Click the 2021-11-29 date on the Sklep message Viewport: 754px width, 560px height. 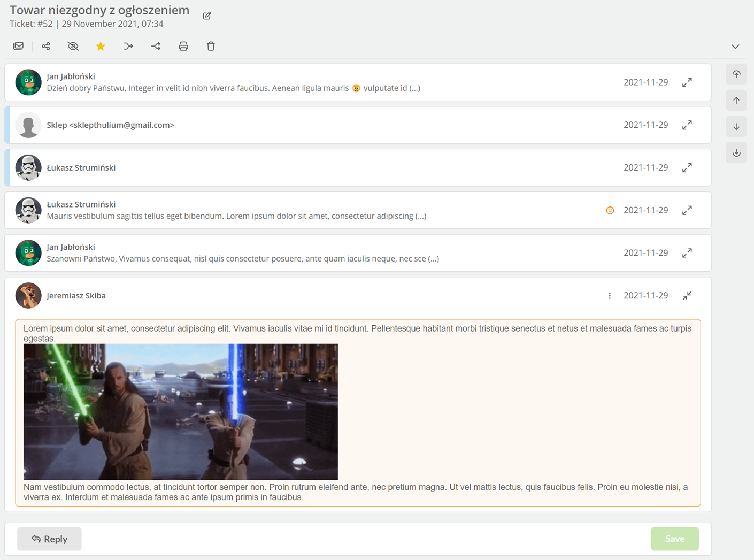645,125
